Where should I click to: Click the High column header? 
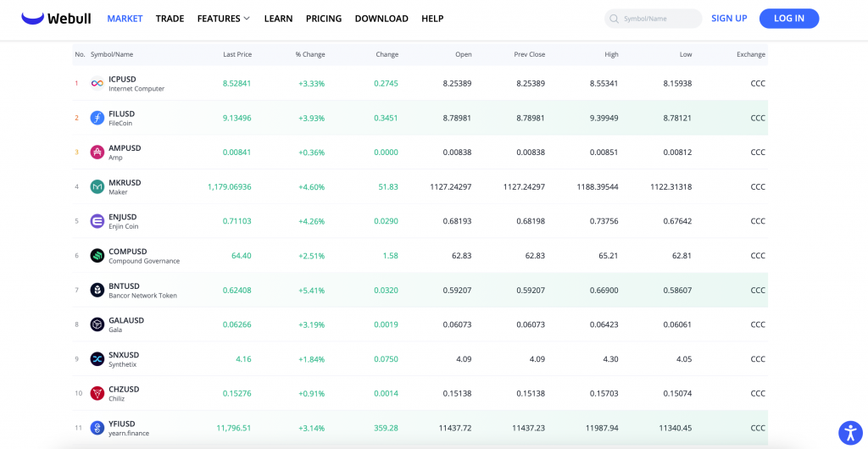coord(612,54)
